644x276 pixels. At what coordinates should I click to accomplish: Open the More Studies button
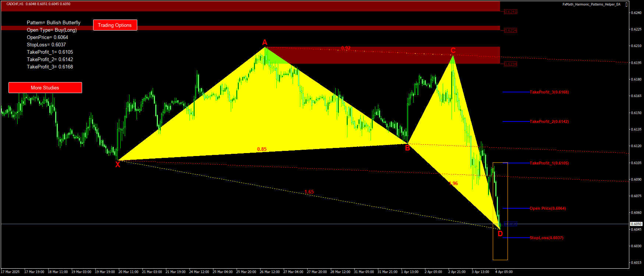pyautogui.click(x=45, y=88)
